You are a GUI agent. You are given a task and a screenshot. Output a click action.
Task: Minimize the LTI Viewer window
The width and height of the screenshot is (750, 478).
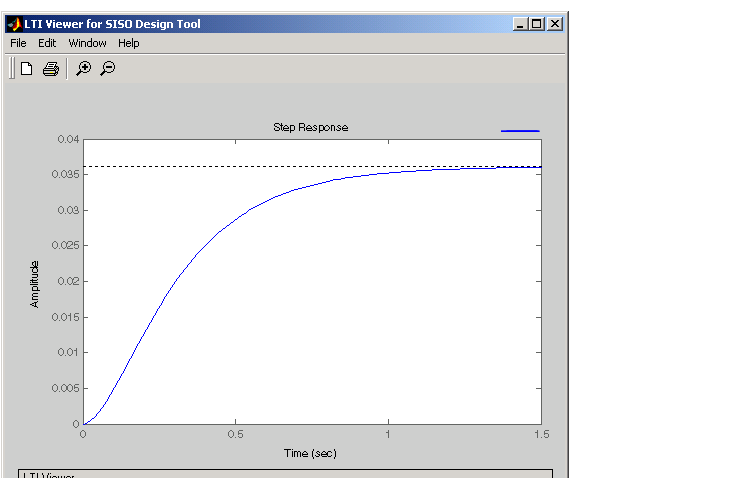[x=520, y=23]
